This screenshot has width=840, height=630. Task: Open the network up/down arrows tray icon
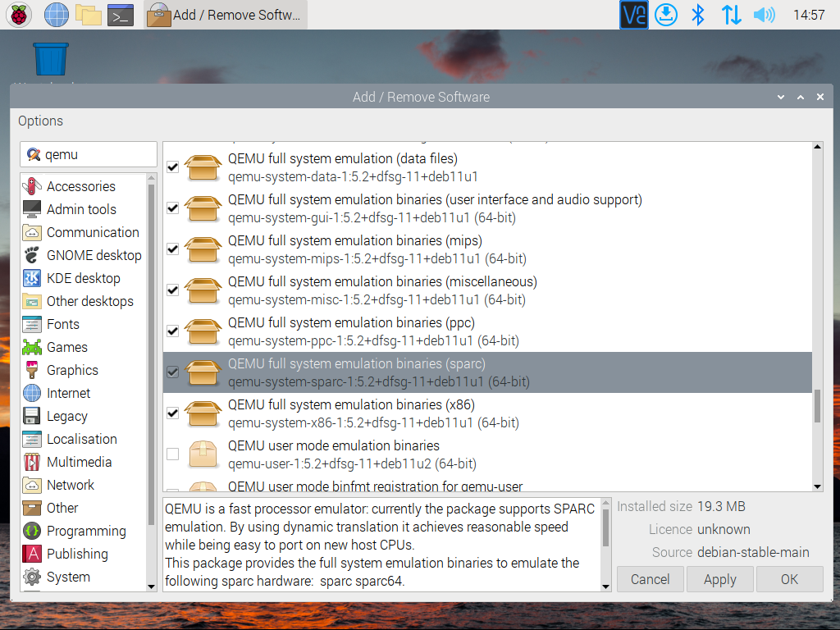[x=731, y=15]
